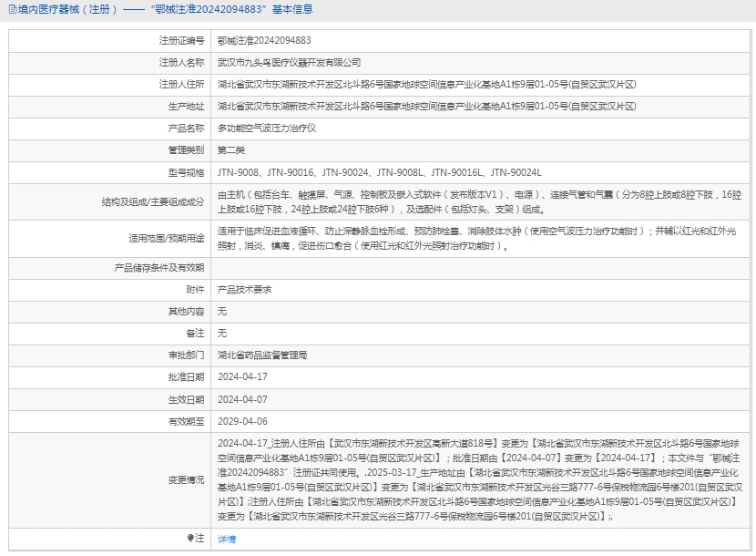Click the page title 境内医疗器械（注册）基本信息
Image resolution: width=756 pixels, height=556 pixels.
coord(166,10)
